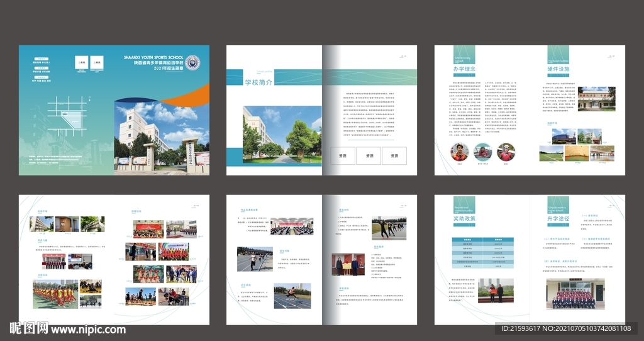Select the wooden dormitory interior photo
The height and width of the screenshot is (341, 644).
pos(67,225)
